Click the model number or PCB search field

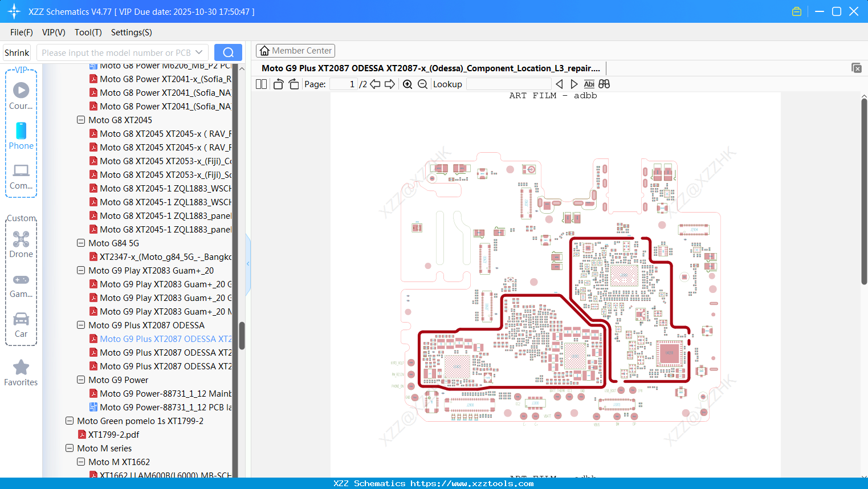click(117, 52)
